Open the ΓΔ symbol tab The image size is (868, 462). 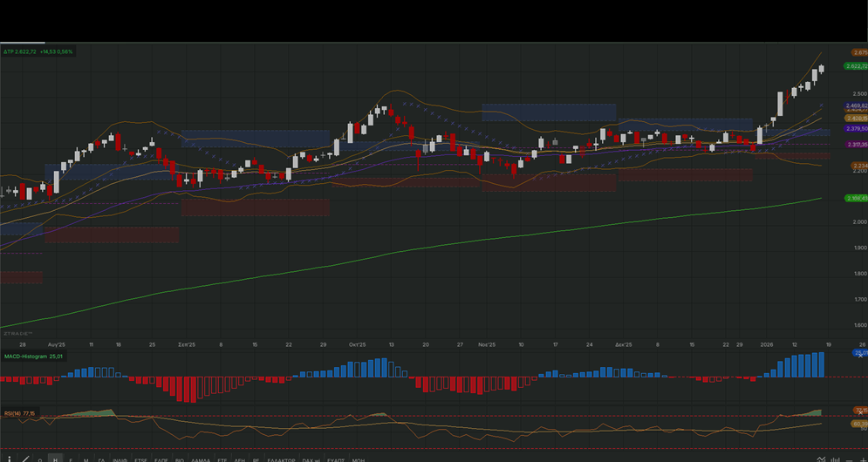(x=101, y=460)
